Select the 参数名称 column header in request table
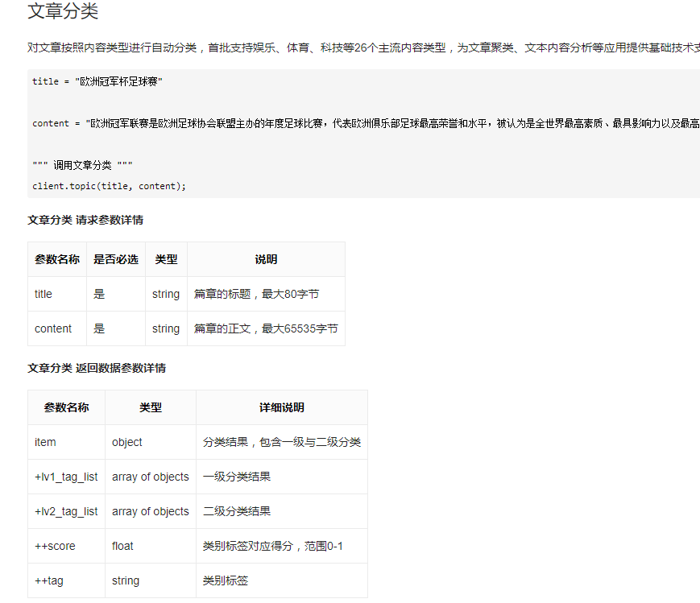 point(56,259)
